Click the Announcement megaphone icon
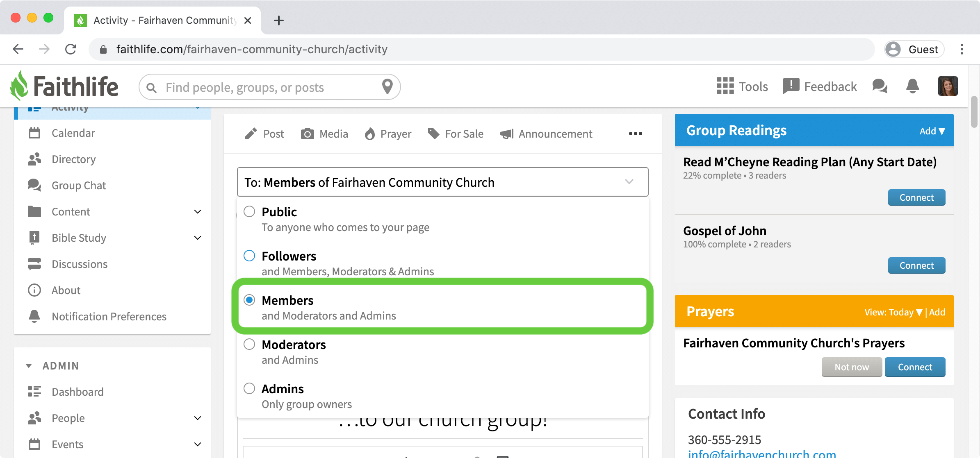Viewport: 980px width, 458px height. tap(507, 134)
